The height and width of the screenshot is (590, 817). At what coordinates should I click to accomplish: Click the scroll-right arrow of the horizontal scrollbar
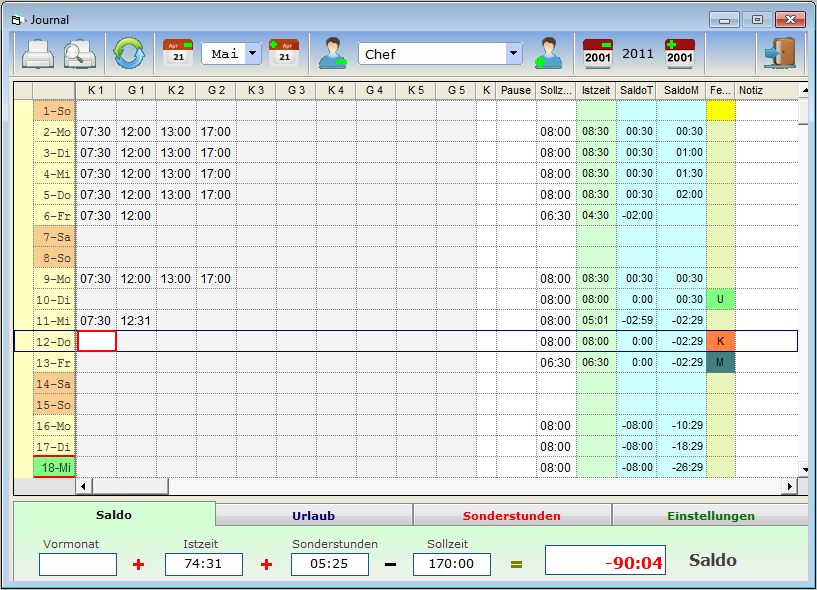pyautogui.click(x=790, y=486)
